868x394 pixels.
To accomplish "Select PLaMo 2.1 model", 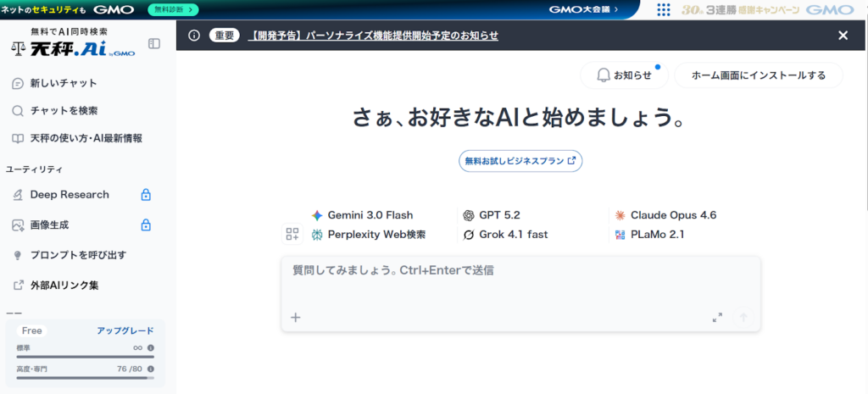I will click(649, 235).
